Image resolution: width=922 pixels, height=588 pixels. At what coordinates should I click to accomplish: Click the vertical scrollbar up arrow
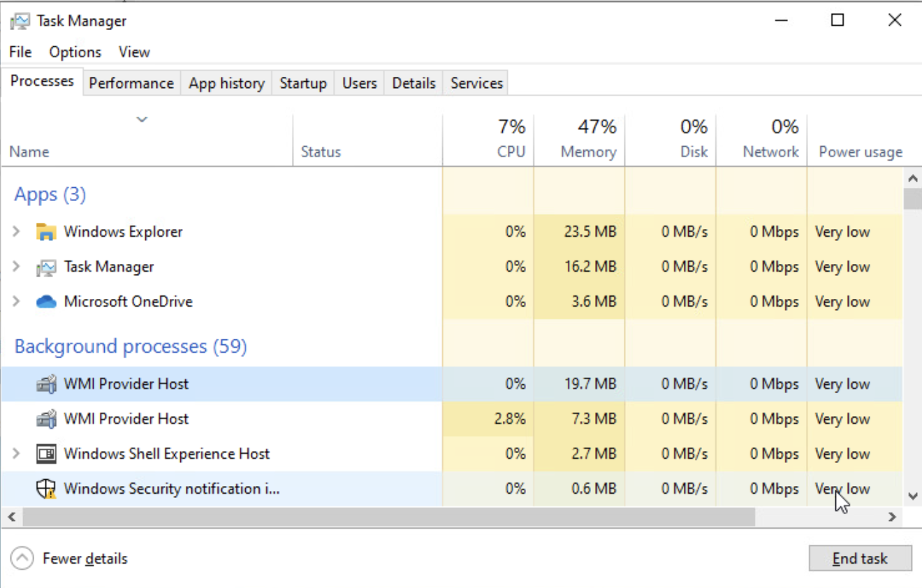point(912,177)
